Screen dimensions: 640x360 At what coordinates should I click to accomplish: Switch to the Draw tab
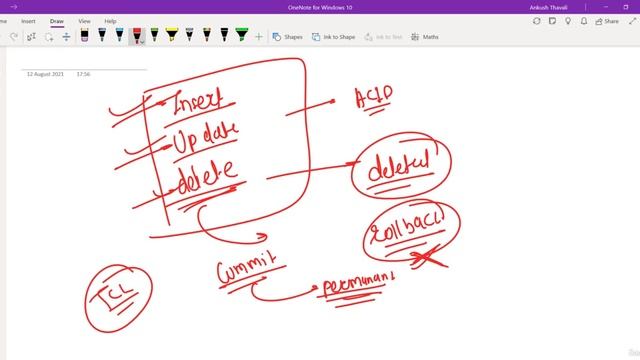click(x=57, y=21)
